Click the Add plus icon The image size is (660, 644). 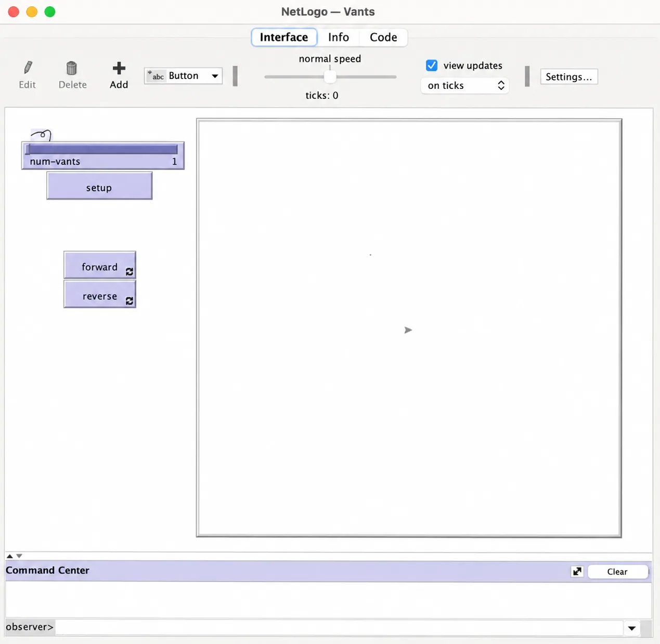(x=119, y=68)
